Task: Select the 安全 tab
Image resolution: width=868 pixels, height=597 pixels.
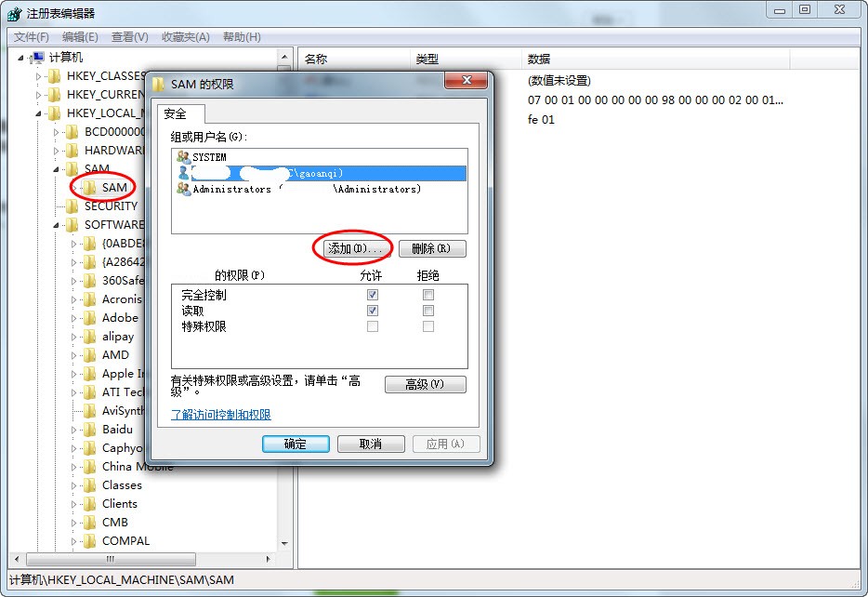Action: (x=181, y=113)
